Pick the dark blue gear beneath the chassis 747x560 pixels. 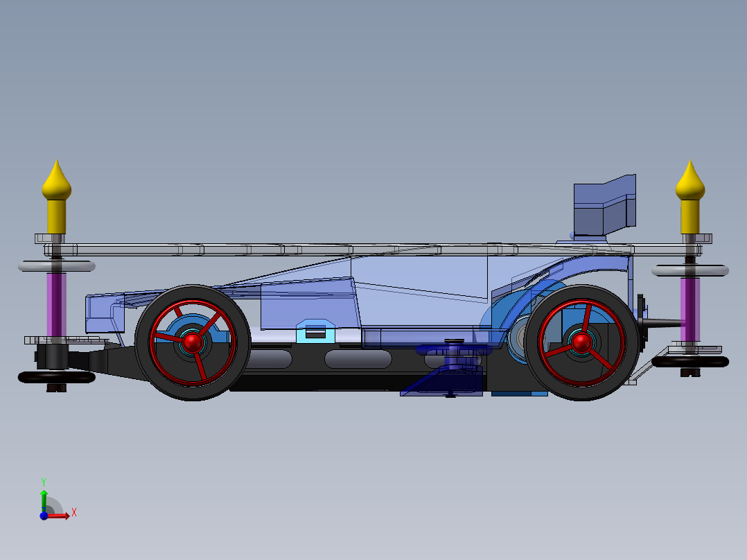click(453, 351)
